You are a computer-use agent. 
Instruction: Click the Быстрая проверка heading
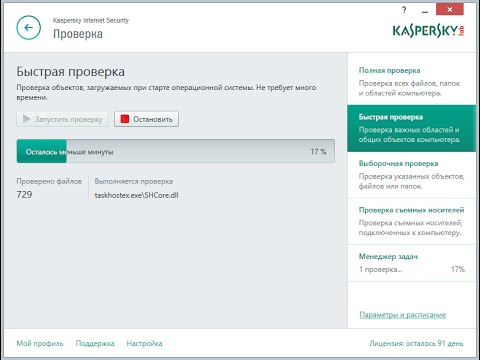pyautogui.click(x=71, y=72)
